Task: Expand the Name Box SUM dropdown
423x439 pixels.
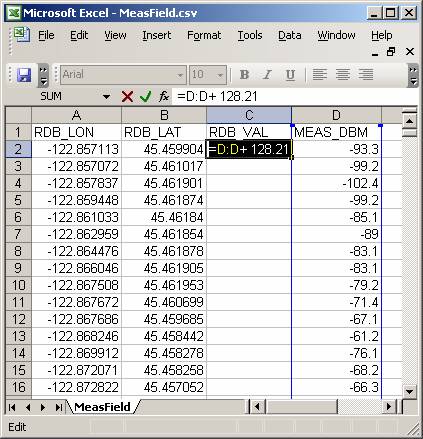Action: [106, 97]
